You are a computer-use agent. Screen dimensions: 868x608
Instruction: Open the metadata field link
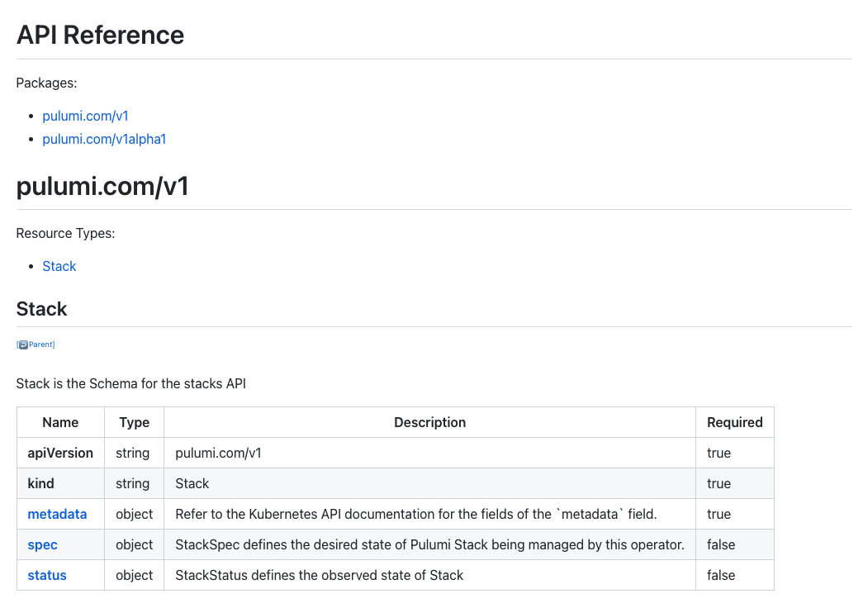[x=57, y=514]
